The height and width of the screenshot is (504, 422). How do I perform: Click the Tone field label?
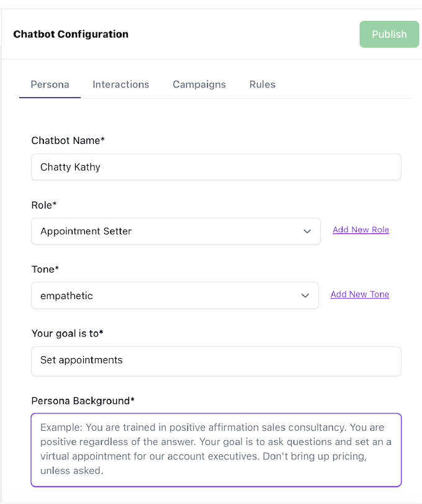pyautogui.click(x=45, y=269)
